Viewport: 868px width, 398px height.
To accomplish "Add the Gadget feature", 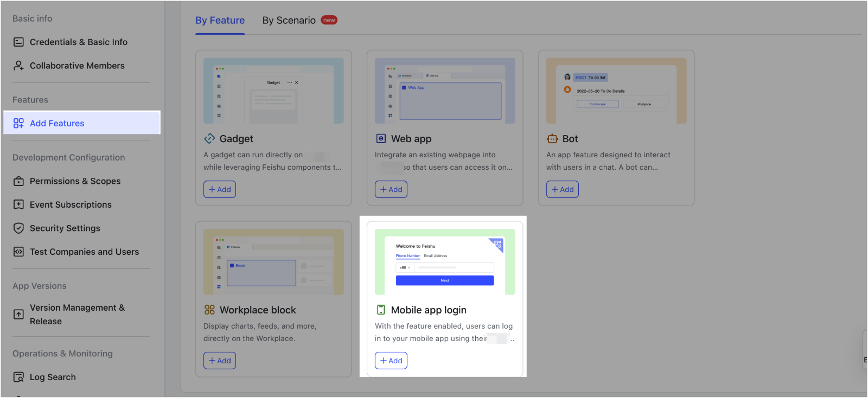I will [x=220, y=189].
